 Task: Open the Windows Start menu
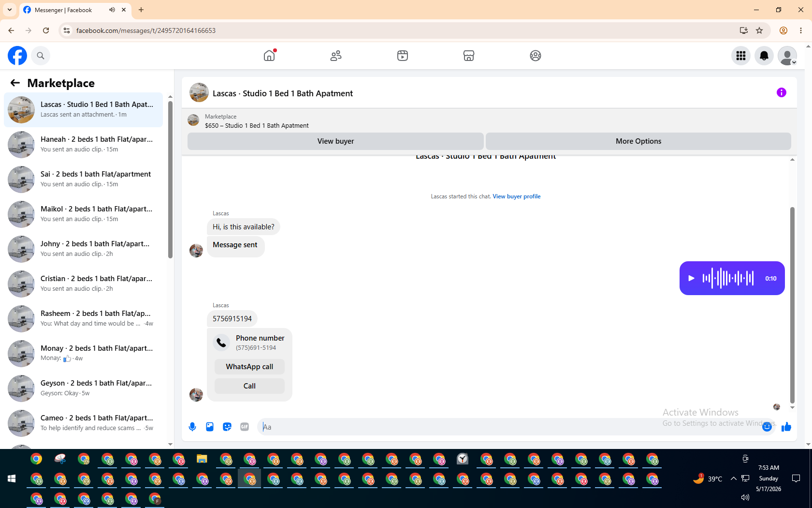point(12,478)
